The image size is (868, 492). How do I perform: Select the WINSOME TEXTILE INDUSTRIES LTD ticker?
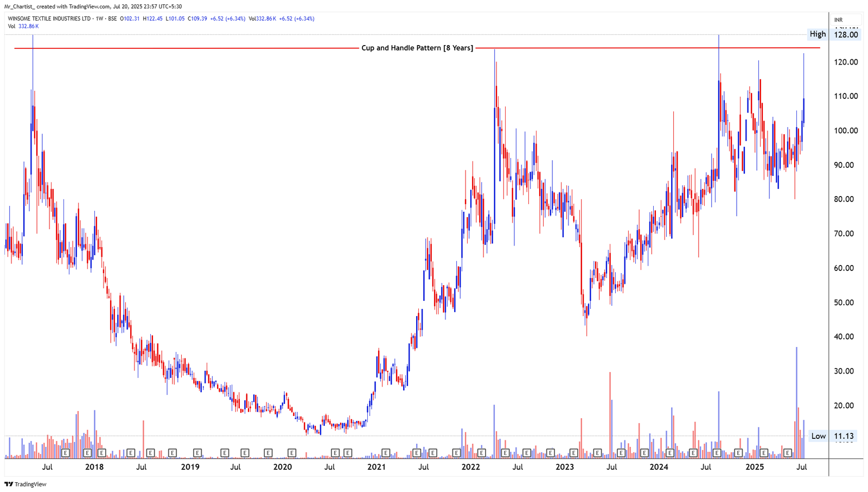(49, 18)
